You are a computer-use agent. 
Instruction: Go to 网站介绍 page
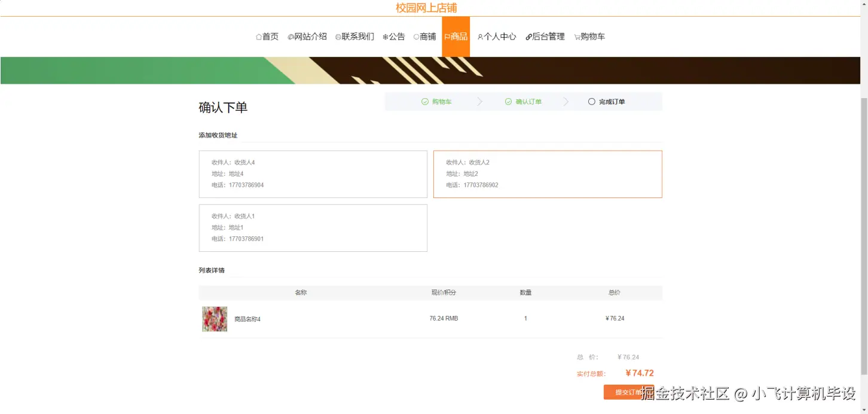(x=307, y=36)
